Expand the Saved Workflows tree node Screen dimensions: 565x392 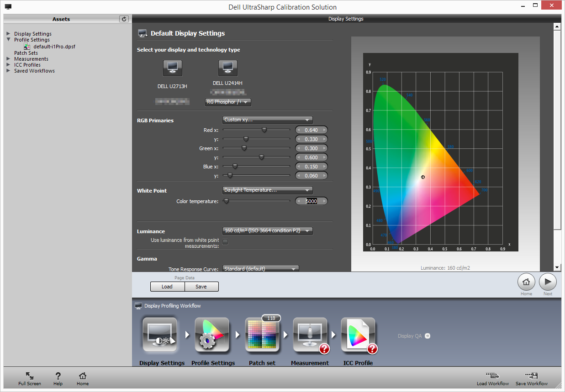(x=9, y=71)
